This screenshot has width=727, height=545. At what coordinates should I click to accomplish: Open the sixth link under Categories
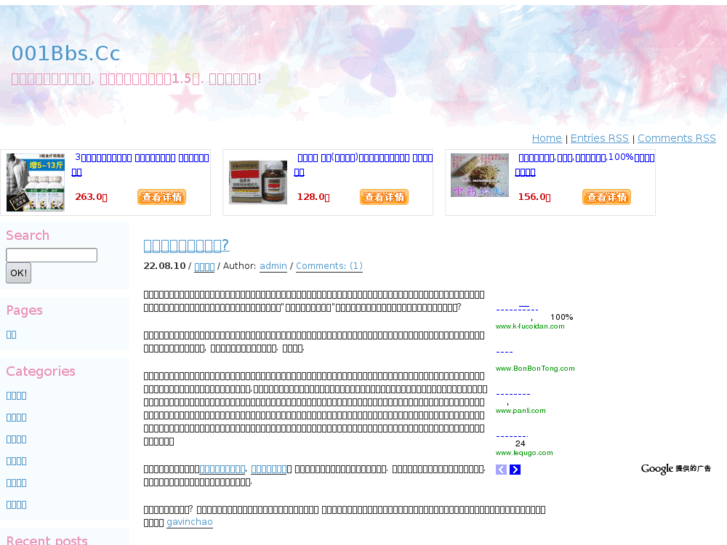point(16,505)
